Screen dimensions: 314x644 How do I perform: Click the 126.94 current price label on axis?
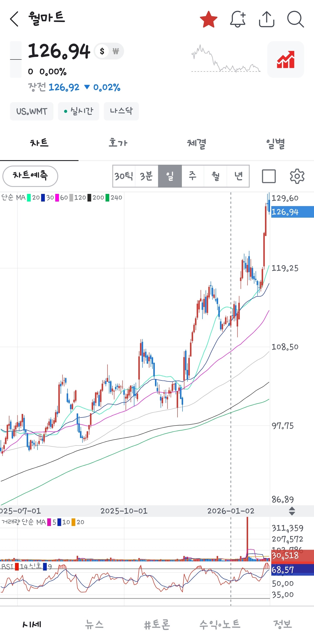click(292, 212)
